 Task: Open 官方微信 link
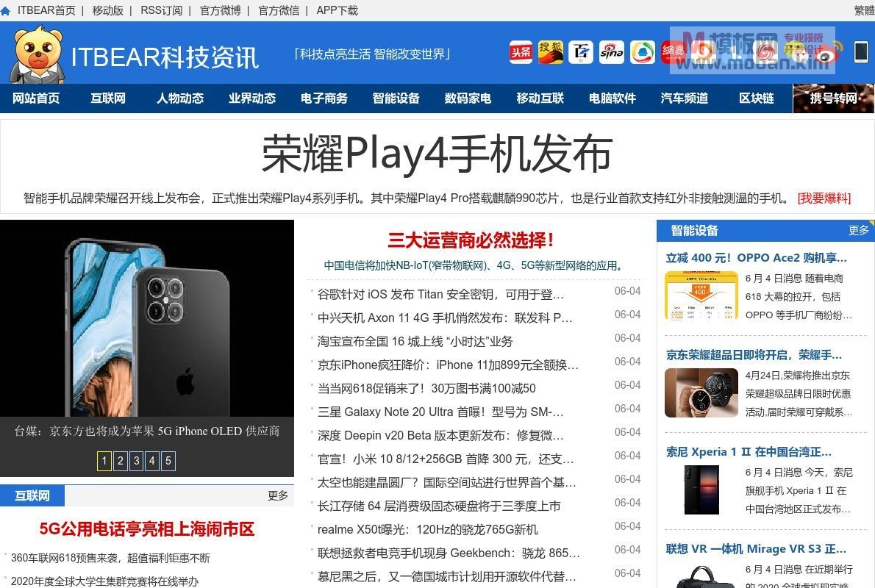[x=279, y=10]
